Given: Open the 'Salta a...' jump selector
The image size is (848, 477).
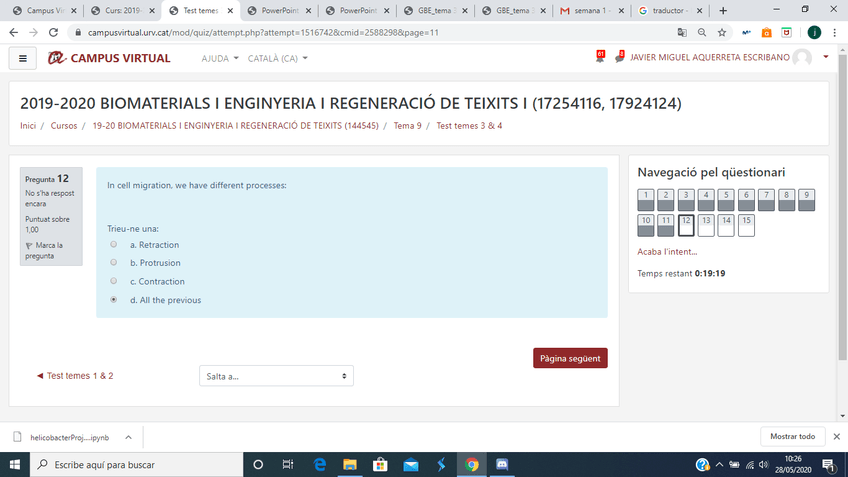Looking at the screenshot, I should [276, 376].
